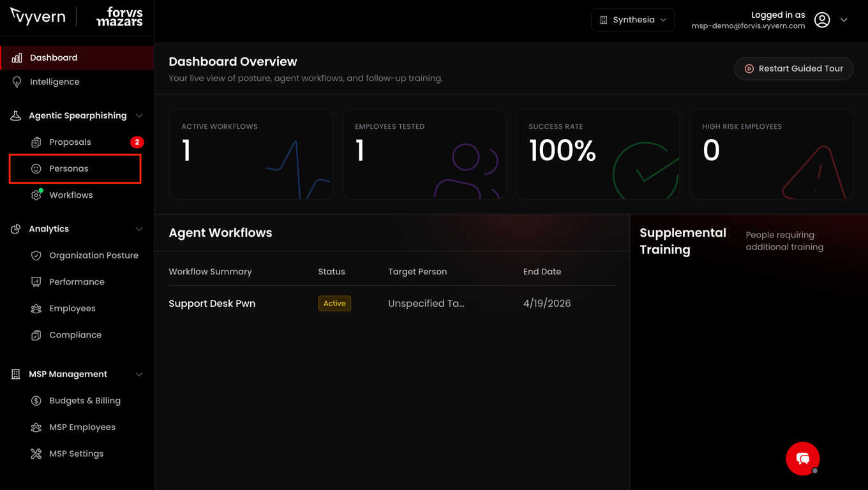Click the Performance presentation icon
This screenshot has width=868, height=490.
point(36,282)
